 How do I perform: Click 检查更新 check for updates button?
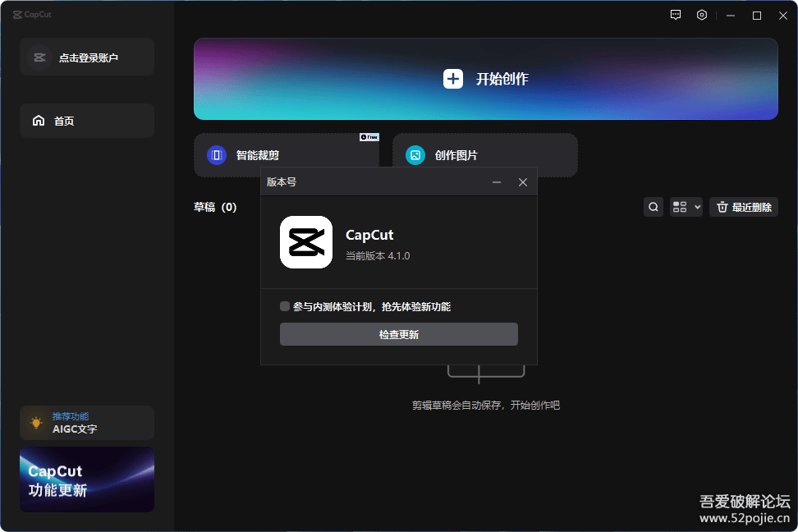[399, 334]
